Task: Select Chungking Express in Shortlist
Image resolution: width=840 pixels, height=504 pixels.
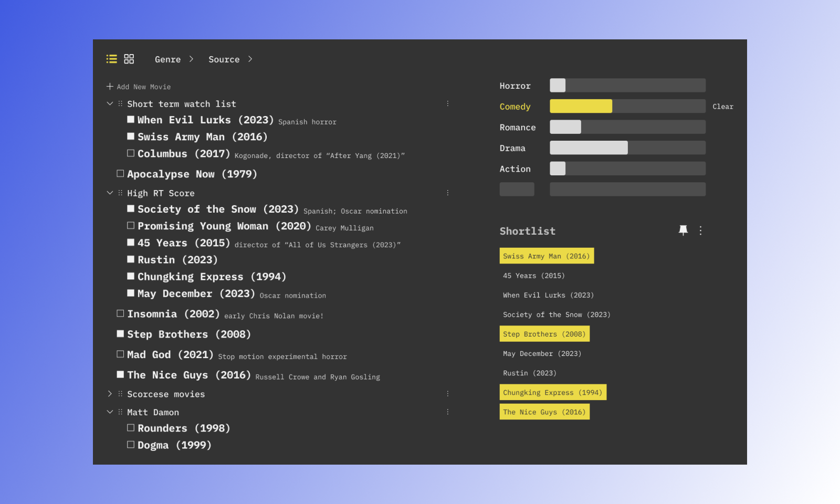Action: [x=553, y=392]
